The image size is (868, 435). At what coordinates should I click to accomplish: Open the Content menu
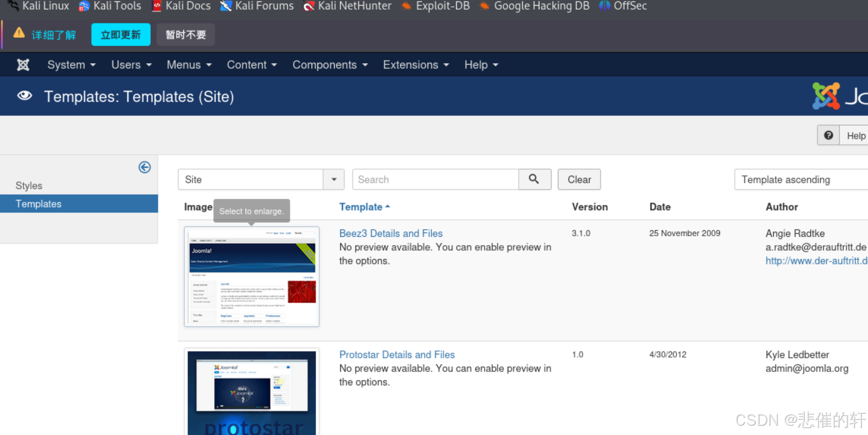[x=252, y=65]
